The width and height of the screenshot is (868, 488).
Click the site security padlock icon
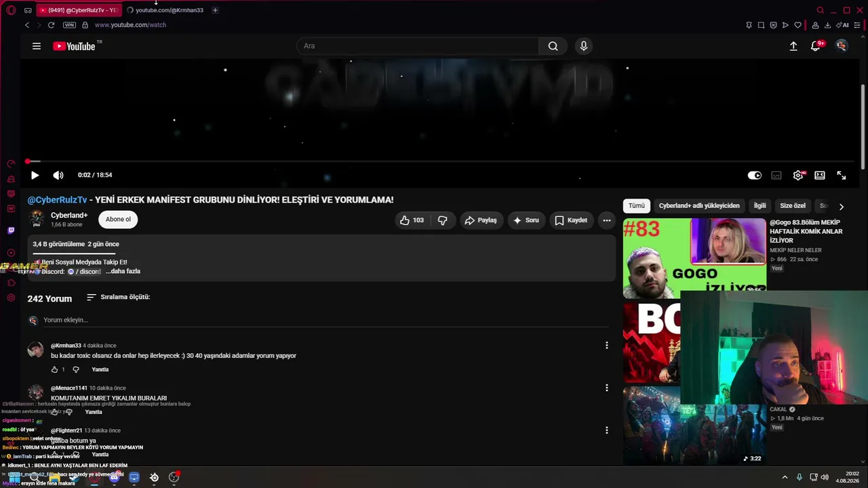[85, 25]
